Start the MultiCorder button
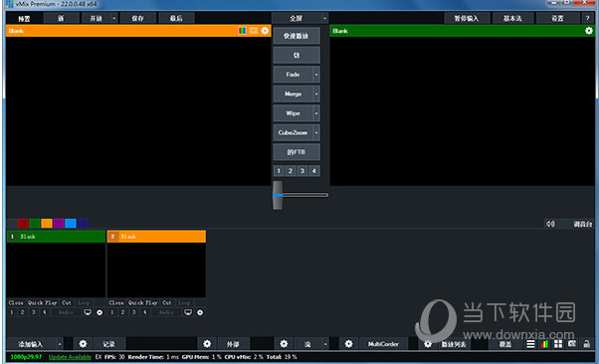599x364 pixels. coord(383,344)
